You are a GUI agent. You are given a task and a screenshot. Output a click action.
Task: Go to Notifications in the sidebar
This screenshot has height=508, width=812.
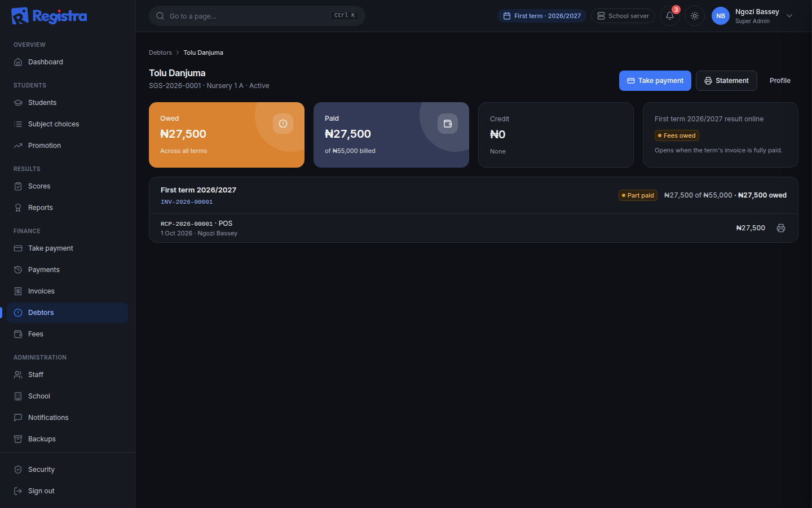click(68, 418)
